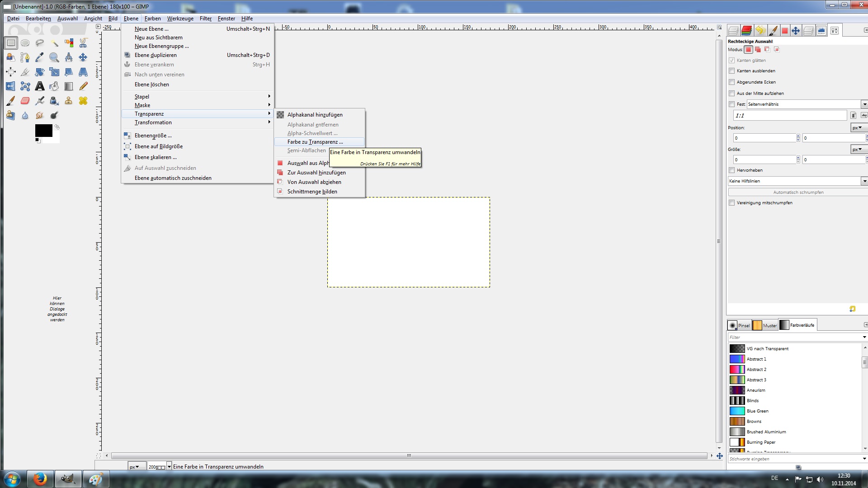The height and width of the screenshot is (488, 868).
Task: Select the Zoom magnifier tool
Action: pyautogui.click(x=54, y=57)
